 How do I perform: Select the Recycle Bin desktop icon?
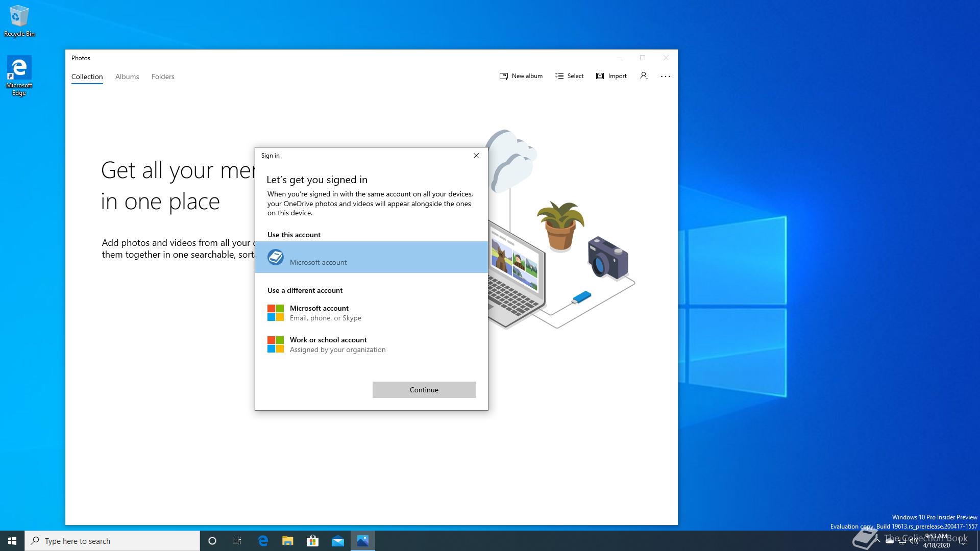[x=19, y=20]
